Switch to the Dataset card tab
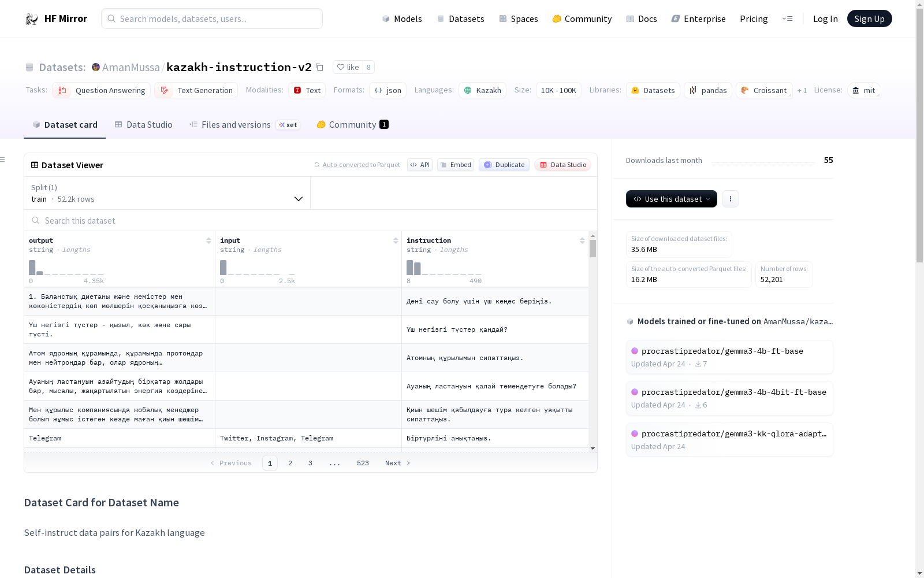 65,124
